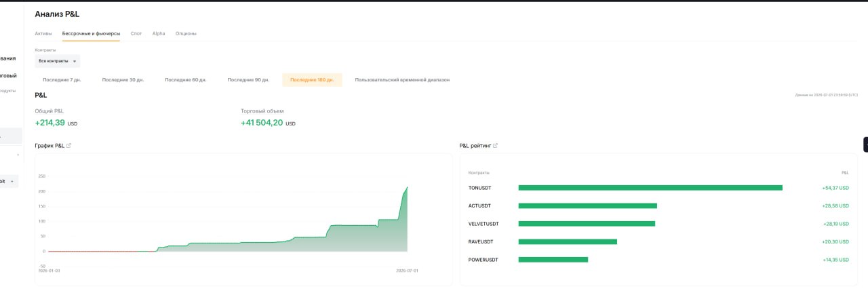The image size is (868, 295).
Task: Select Последние 30 дн. range
Action: click(123, 80)
